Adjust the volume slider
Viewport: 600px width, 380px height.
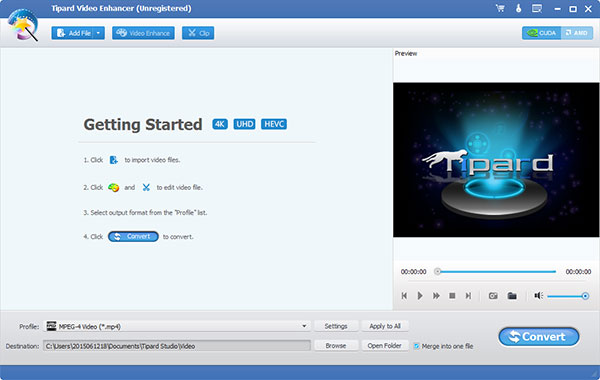[567, 296]
